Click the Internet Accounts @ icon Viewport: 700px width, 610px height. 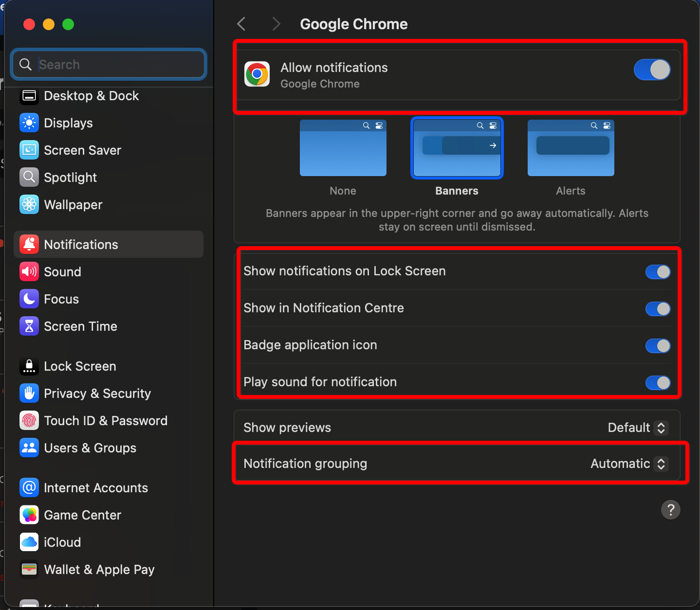(x=29, y=488)
